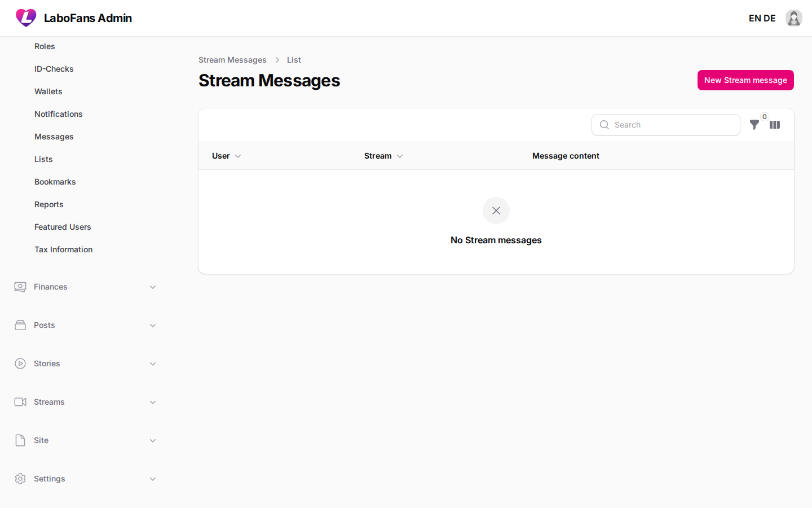
Task: Click the Streams label in sidebar
Action: point(49,402)
